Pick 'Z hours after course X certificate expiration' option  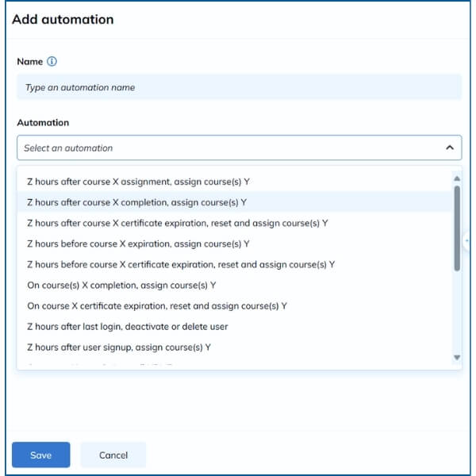tap(177, 223)
